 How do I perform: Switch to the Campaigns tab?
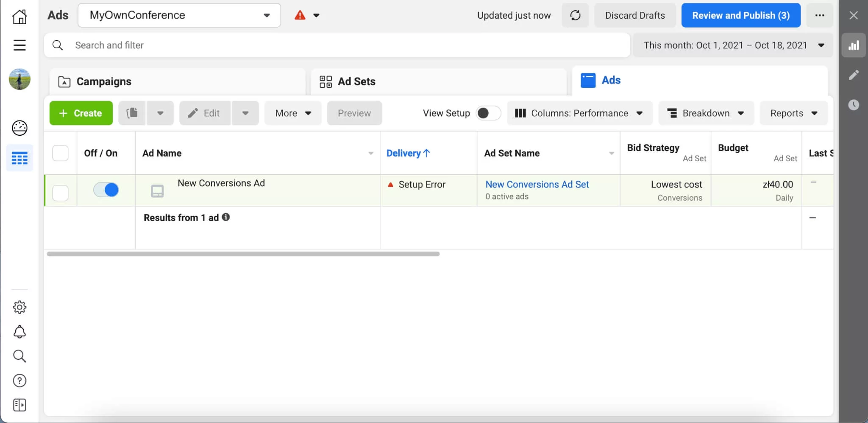[x=103, y=81]
